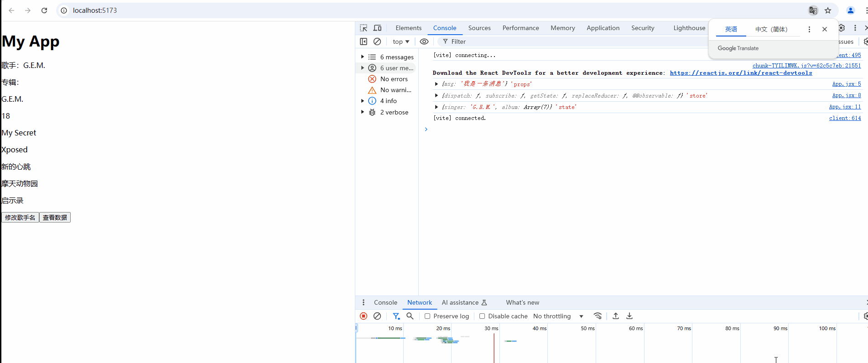Open drawer more tools menu
The height and width of the screenshot is (363, 868).
(x=364, y=302)
